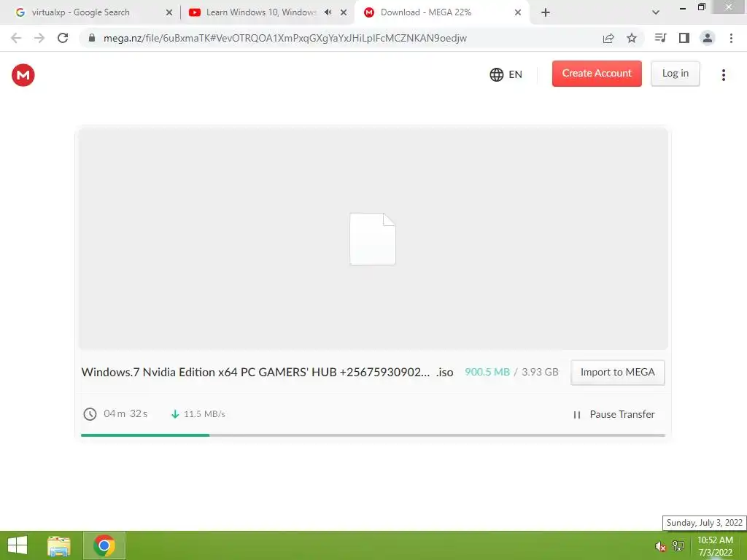Open the media controls icon
Viewport: 747px width, 560px height.
660,38
